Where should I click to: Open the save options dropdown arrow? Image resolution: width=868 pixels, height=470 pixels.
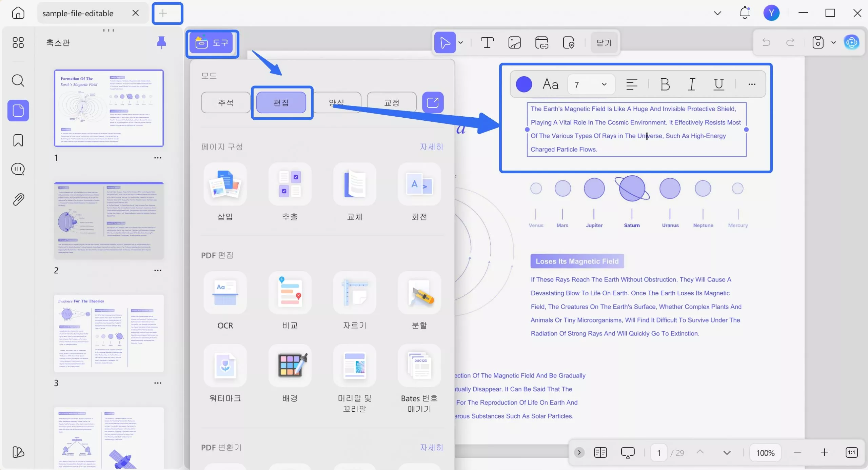[833, 43]
